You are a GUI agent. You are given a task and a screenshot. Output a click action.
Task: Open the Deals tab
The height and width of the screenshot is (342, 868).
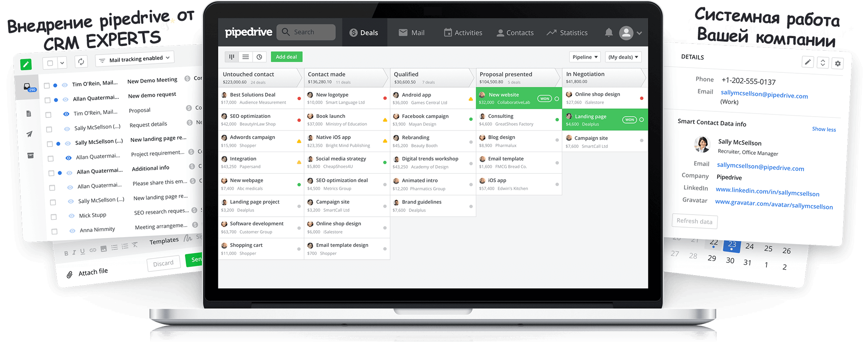pyautogui.click(x=364, y=33)
